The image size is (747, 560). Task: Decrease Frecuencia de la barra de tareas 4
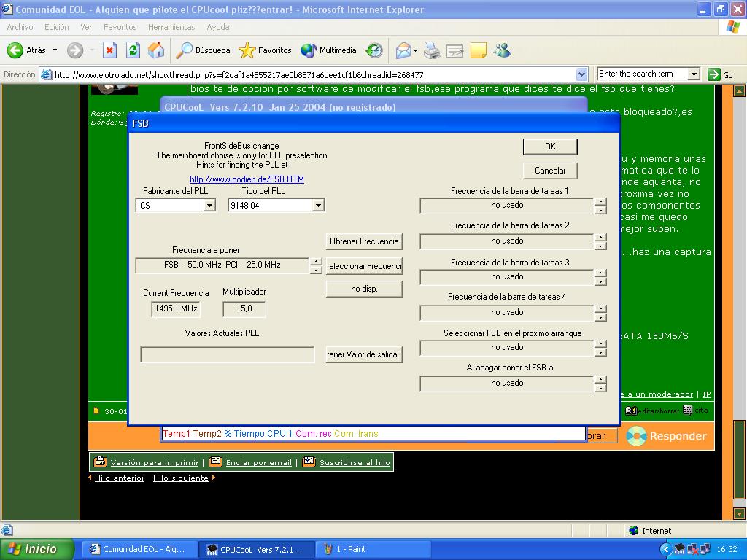click(x=601, y=318)
